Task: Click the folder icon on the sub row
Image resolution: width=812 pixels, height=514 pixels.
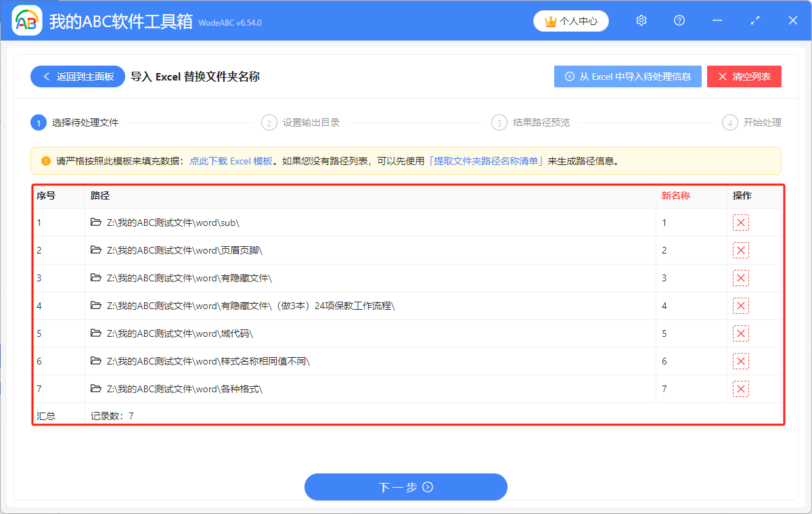Action: pyautogui.click(x=95, y=222)
